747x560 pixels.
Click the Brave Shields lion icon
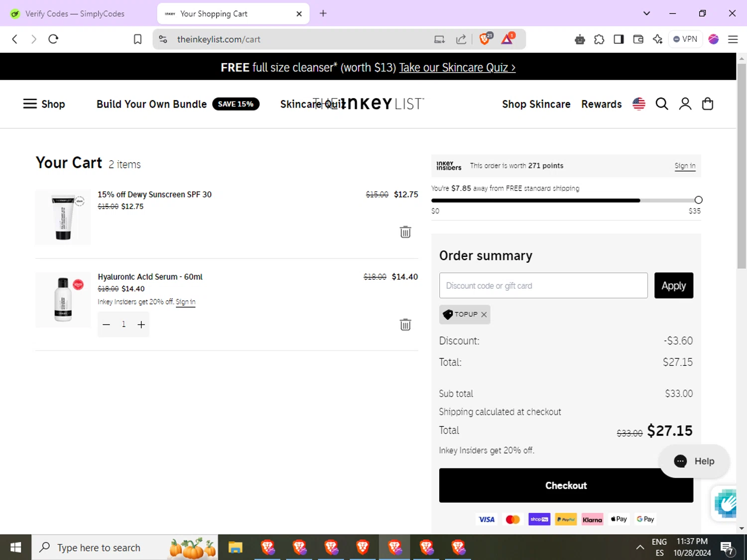pos(485,39)
